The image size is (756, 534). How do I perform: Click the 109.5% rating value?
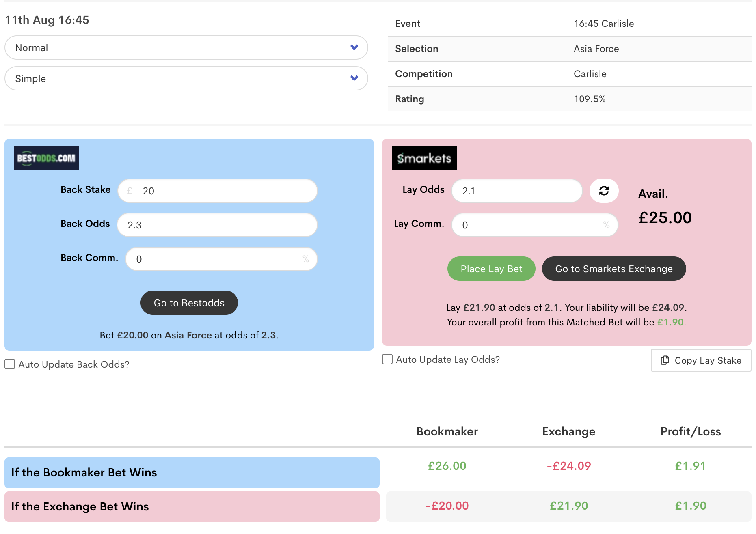click(x=590, y=99)
